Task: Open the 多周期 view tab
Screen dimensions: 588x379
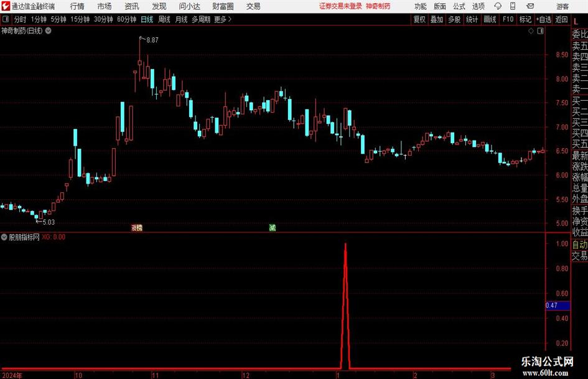Action: pyautogui.click(x=201, y=19)
